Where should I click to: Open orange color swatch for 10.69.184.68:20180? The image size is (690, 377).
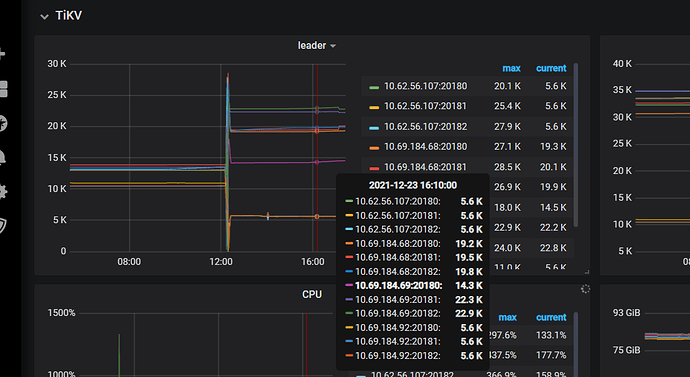(x=374, y=148)
